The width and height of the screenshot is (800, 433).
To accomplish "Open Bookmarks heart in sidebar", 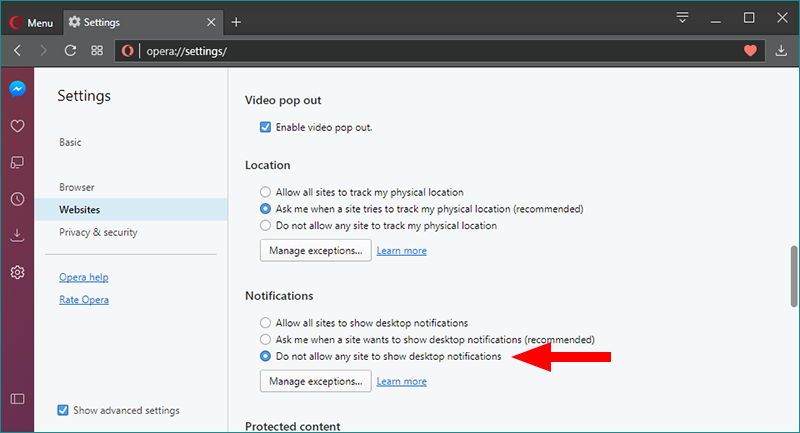I will [17, 125].
